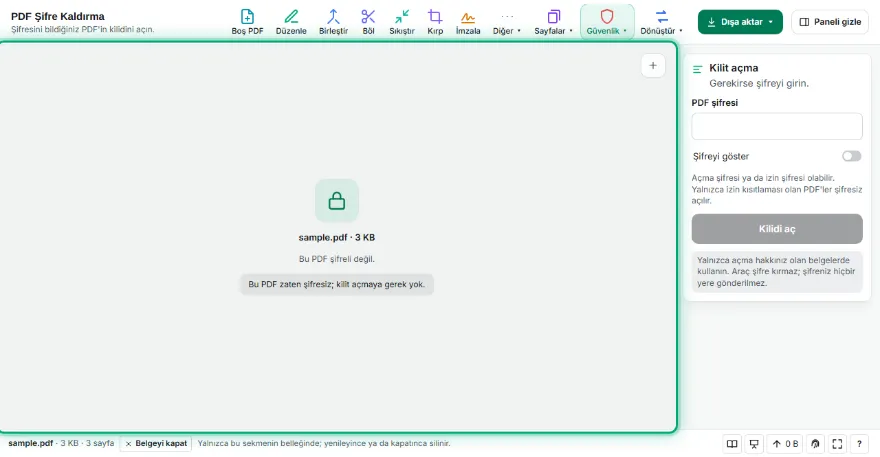Click the 'Yalnızca bu sekmenin belleğinde' status text
880x457 pixels.
point(324,443)
